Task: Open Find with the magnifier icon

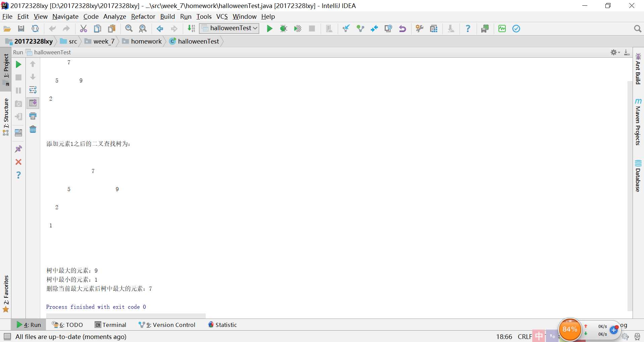Action: 129,28
